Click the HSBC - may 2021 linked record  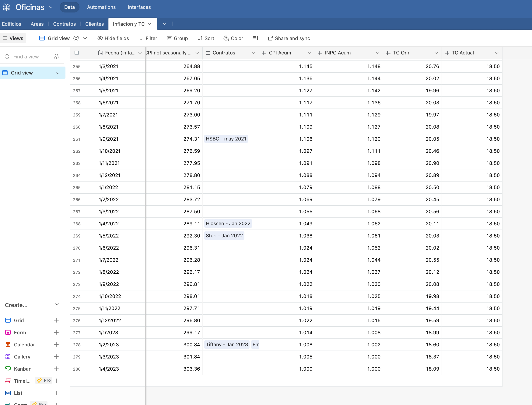[x=226, y=139]
